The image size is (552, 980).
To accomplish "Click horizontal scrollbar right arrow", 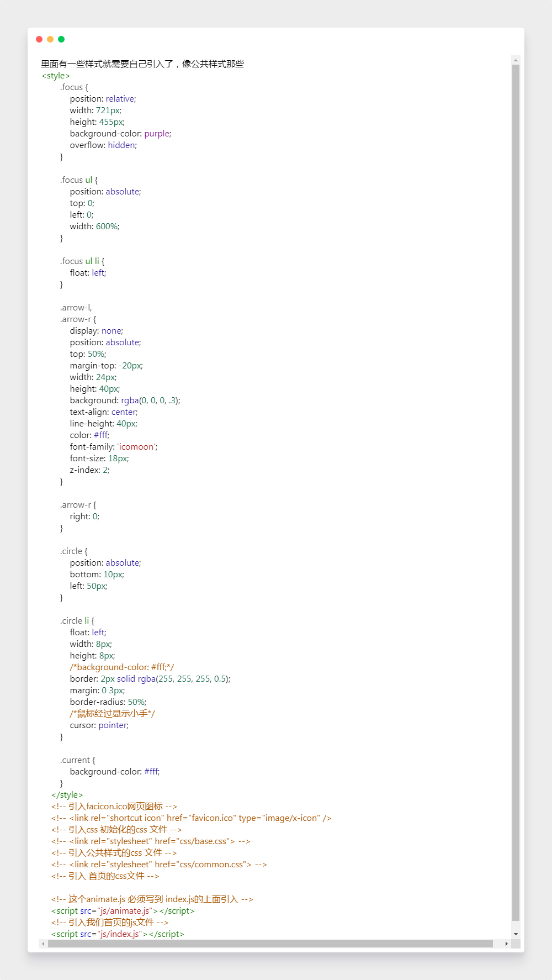I will click(x=507, y=944).
